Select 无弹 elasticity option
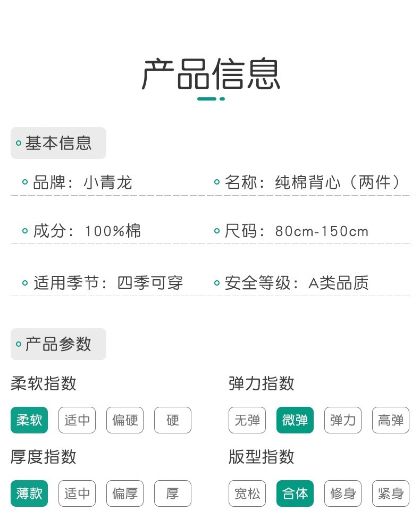The image size is (420, 527). coord(247,420)
